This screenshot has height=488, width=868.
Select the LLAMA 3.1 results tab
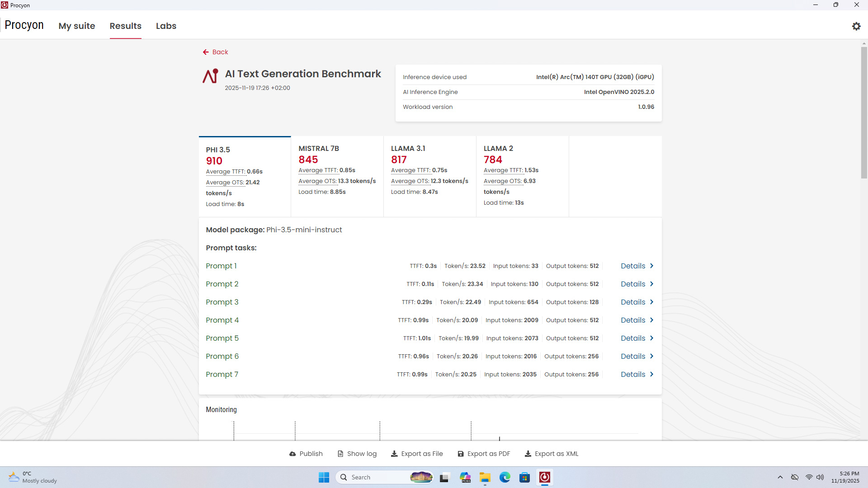(x=430, y=177)
